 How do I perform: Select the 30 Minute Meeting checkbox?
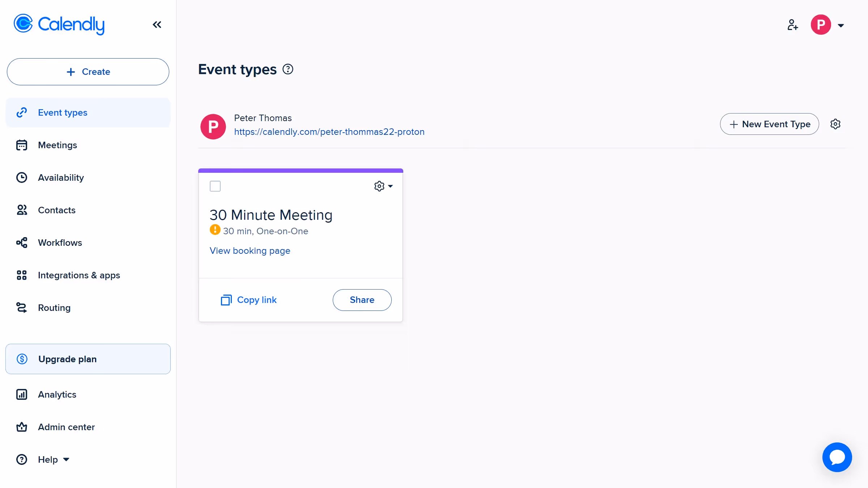pyautogui.click(x=215, y=186)
